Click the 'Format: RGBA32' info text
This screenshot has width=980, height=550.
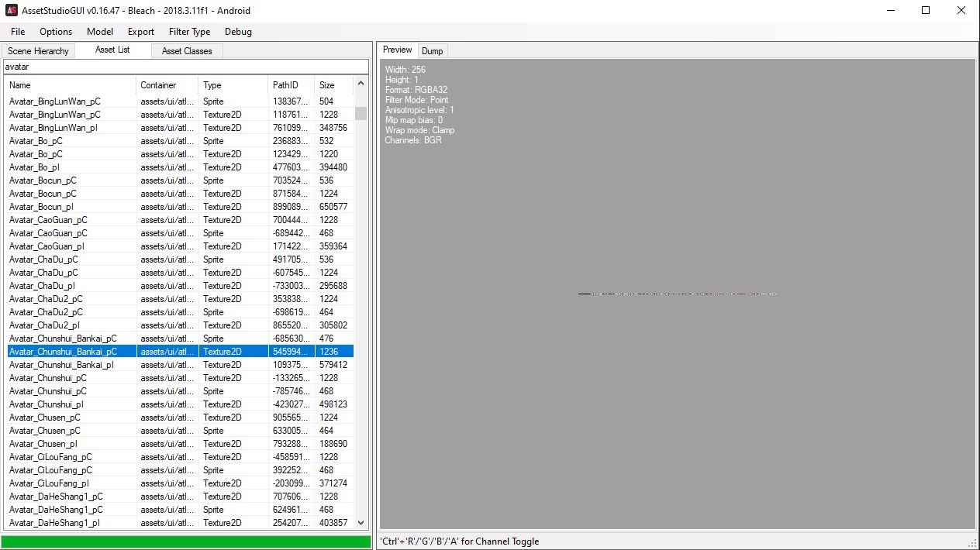(x=416, y=90)
